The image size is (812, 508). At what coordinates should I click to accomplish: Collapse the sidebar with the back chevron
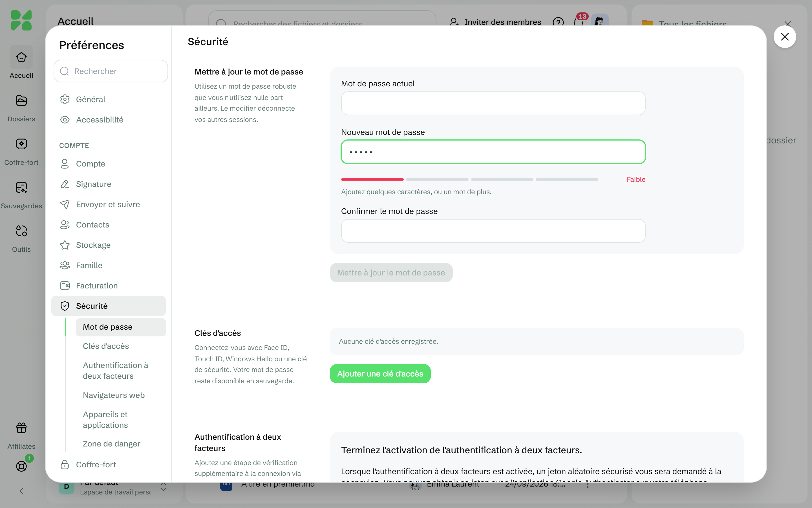pyautogui.click(x=21, y=491)
